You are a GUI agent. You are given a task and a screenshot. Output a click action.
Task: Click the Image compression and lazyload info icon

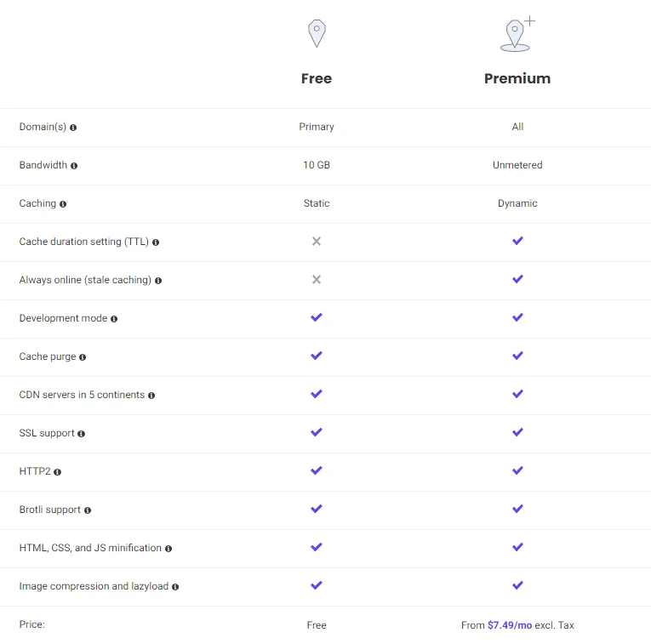coord(175,587)
